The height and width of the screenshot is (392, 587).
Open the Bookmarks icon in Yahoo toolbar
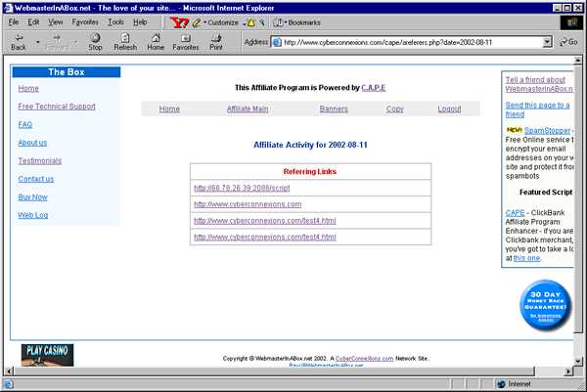278,22
